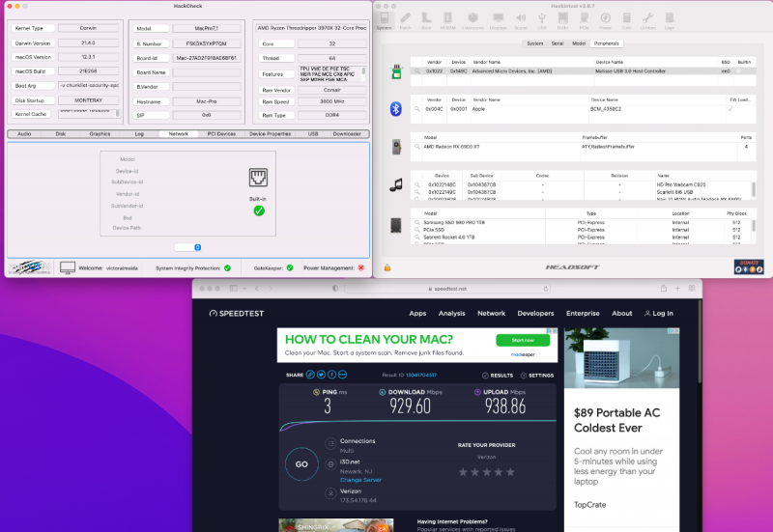The height and width of the screenshot is (532, 773).
Task: Click the Safari reload page icon
Action: click(546, 289)
